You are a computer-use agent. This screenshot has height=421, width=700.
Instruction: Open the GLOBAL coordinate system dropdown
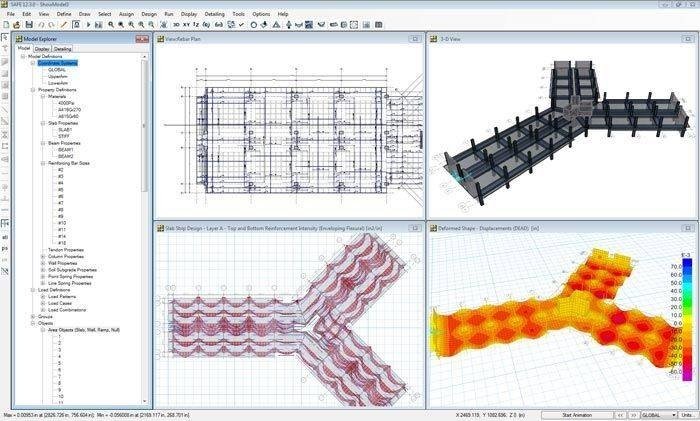click(659, 415)
